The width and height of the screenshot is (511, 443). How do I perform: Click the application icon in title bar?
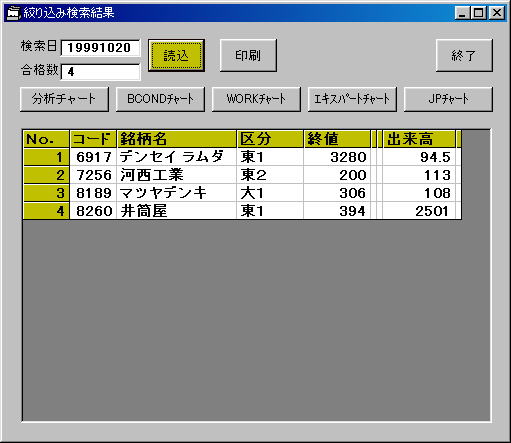[x=13, y=13]
